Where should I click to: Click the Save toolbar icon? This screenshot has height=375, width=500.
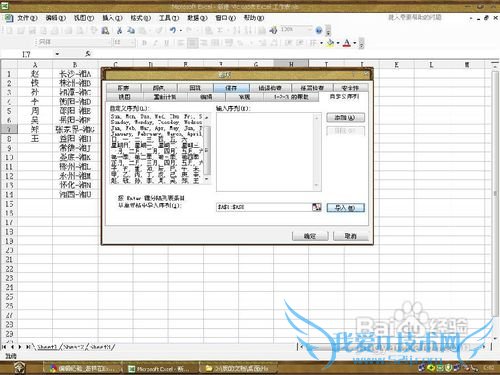point(32,31)
